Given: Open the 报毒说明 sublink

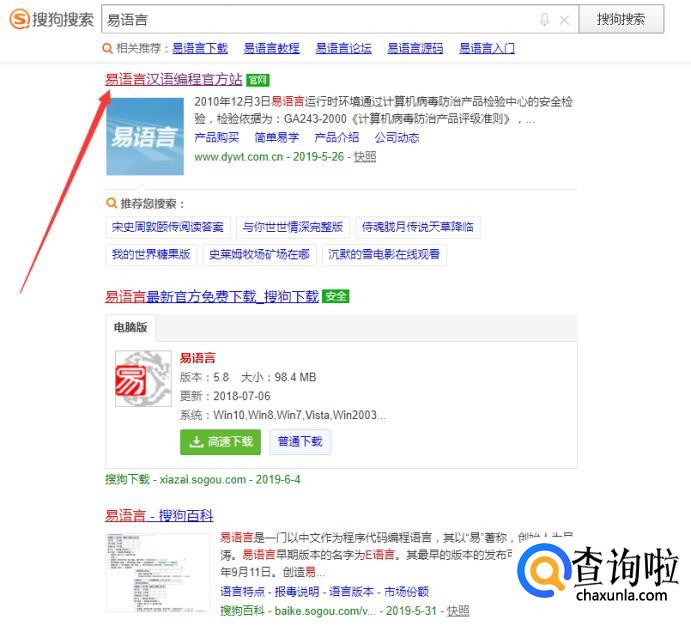Looking at the screenshot, I should pyautogui.click(x=297, y=591).
